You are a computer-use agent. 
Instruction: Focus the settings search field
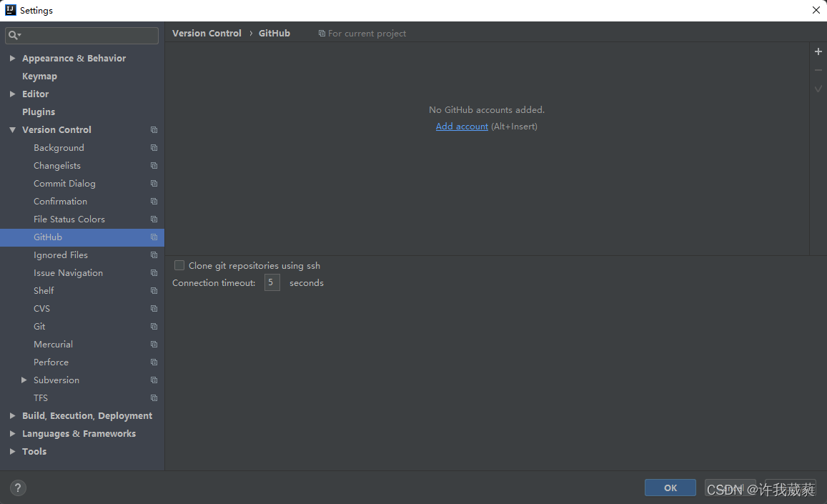(81, 35)
